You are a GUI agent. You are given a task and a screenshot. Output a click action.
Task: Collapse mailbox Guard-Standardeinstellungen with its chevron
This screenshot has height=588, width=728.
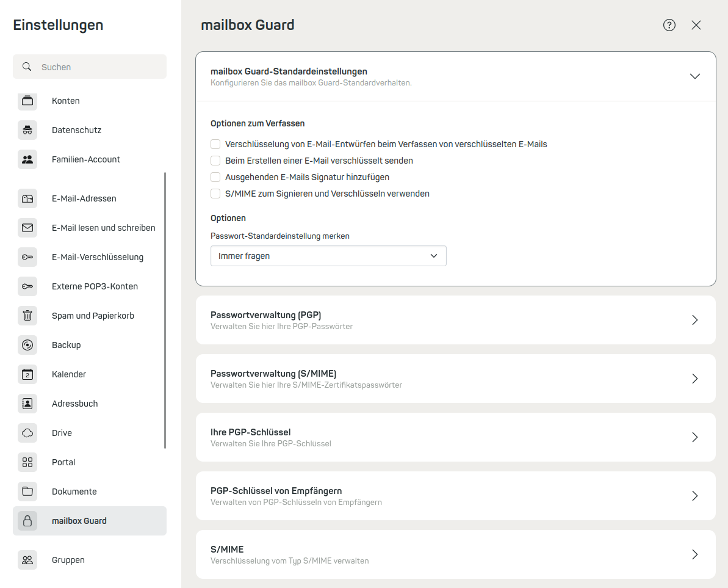pyautogui.click(x=694, y=76)
